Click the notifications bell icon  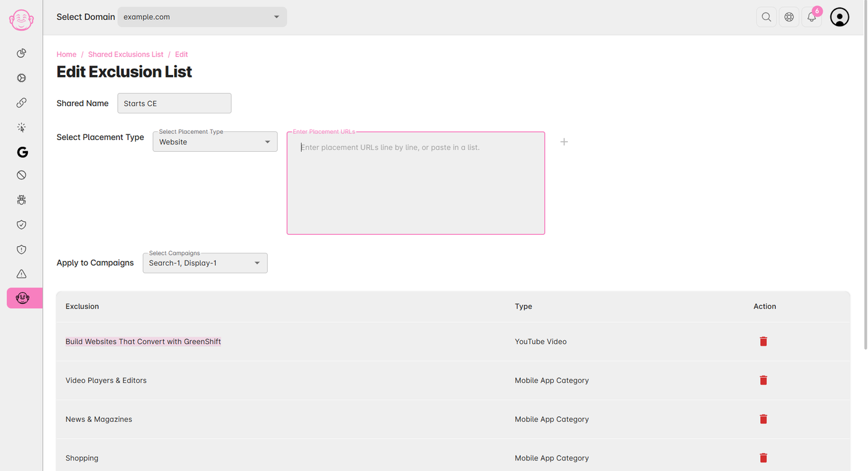pyautogui.click(x=812, y=17)
